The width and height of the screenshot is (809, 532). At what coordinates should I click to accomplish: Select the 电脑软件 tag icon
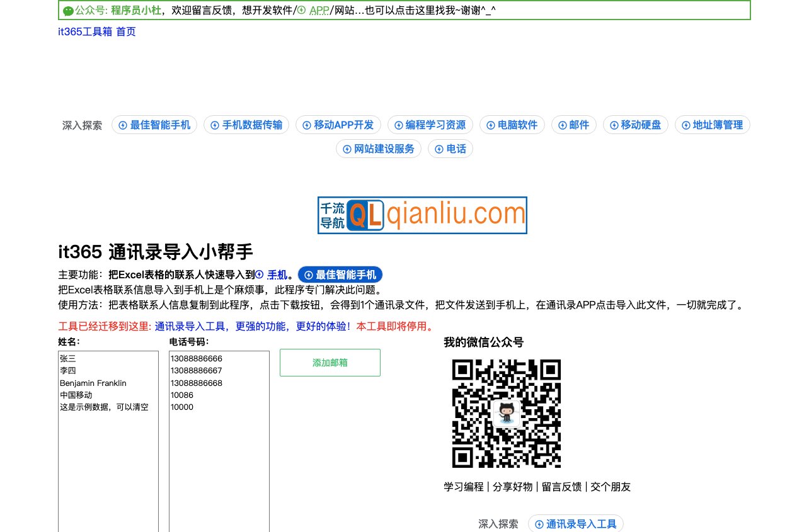pyautogui.click(x=512, y=125)
